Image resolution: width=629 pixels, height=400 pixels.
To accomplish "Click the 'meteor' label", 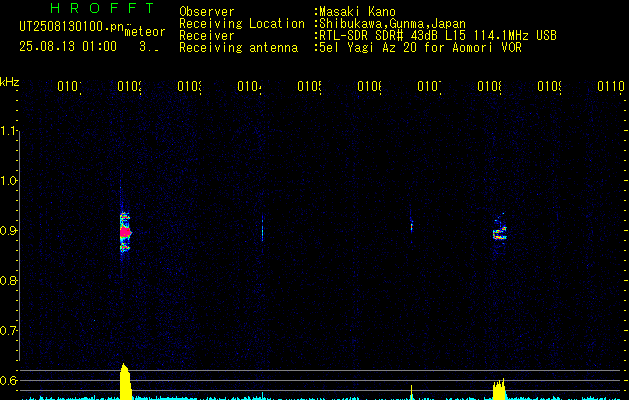I will [145, 32].
